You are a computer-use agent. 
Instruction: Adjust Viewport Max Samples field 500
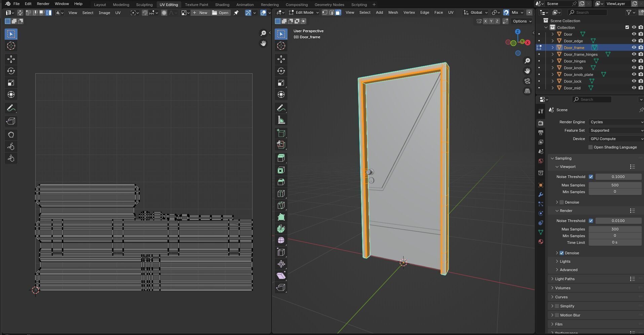615,185
